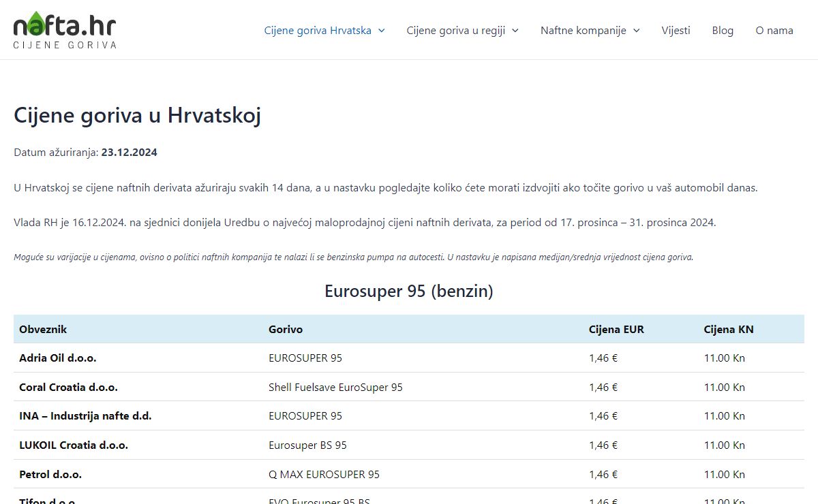Click Kn price in Coral Croatia row
This screenshot has height=504, width=818.
pyautogui.click(x=725, y=388)
